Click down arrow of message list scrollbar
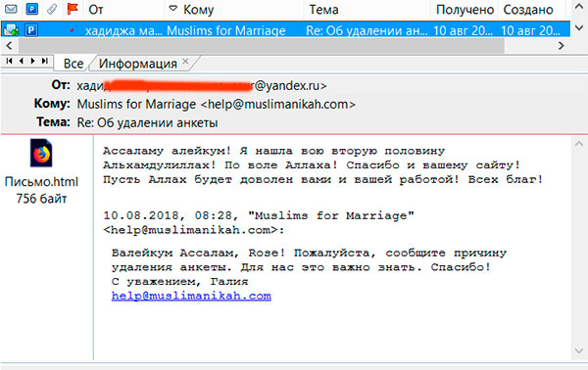Image resolution: width=588 pixels, height=370 pixels. [x=579, y=27]
